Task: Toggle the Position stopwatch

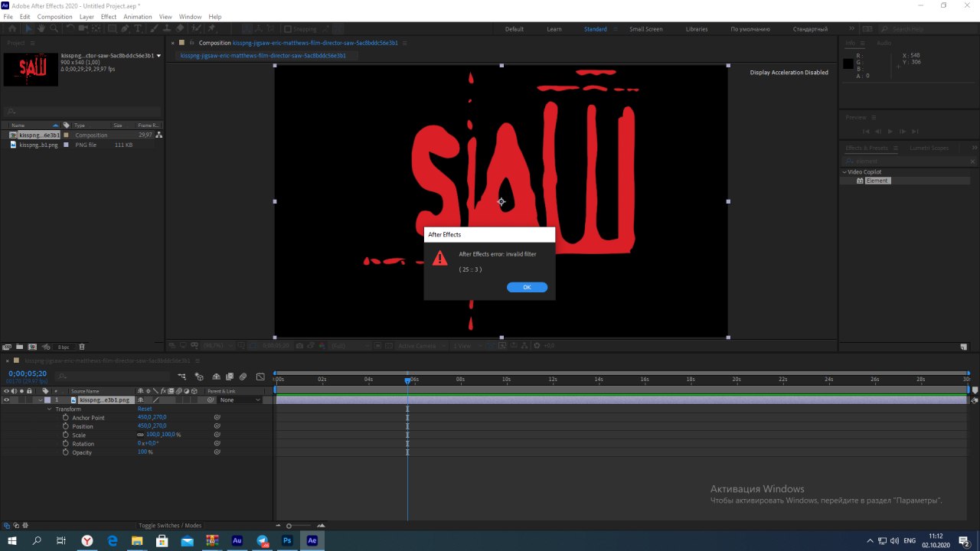Action: click(x=66, y=426)
